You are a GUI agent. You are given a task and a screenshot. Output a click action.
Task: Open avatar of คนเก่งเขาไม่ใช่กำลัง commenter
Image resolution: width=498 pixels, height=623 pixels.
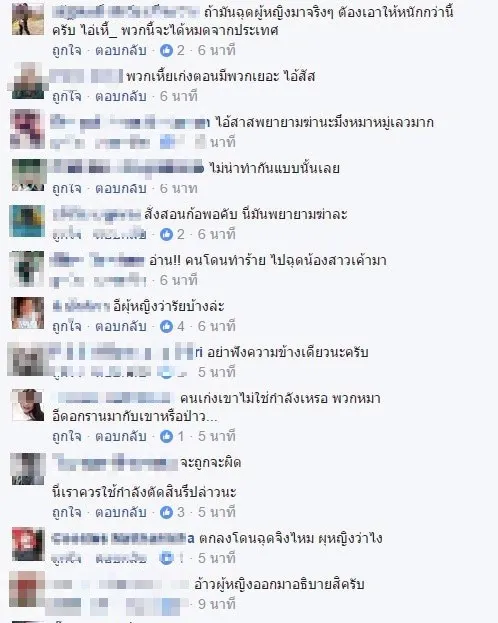[x=28, y=405]
